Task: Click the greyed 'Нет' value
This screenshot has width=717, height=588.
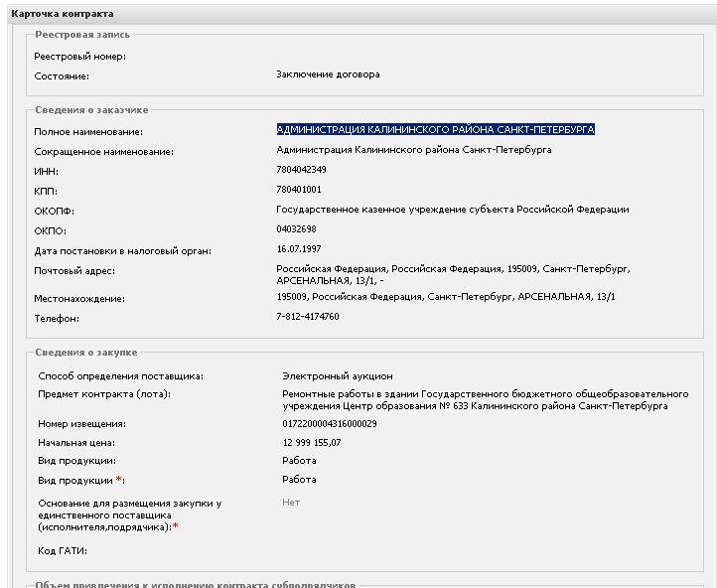Action: click(291, 503)
